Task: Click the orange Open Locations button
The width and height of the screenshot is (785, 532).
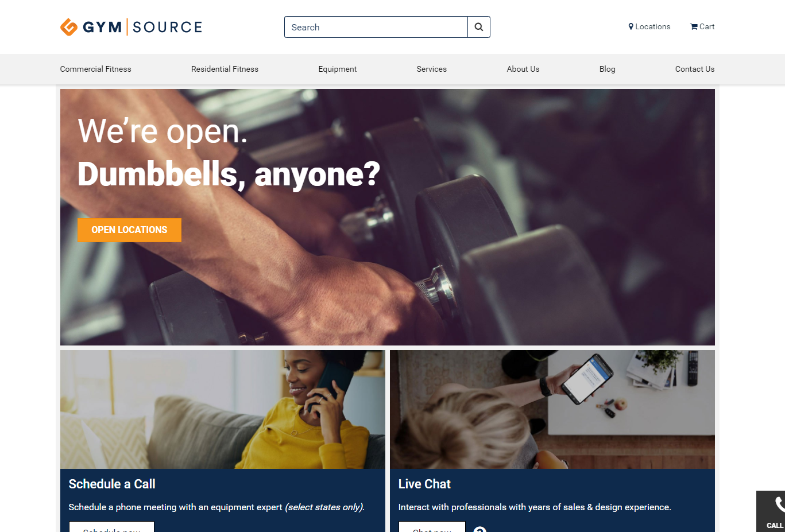Action: 130,230
